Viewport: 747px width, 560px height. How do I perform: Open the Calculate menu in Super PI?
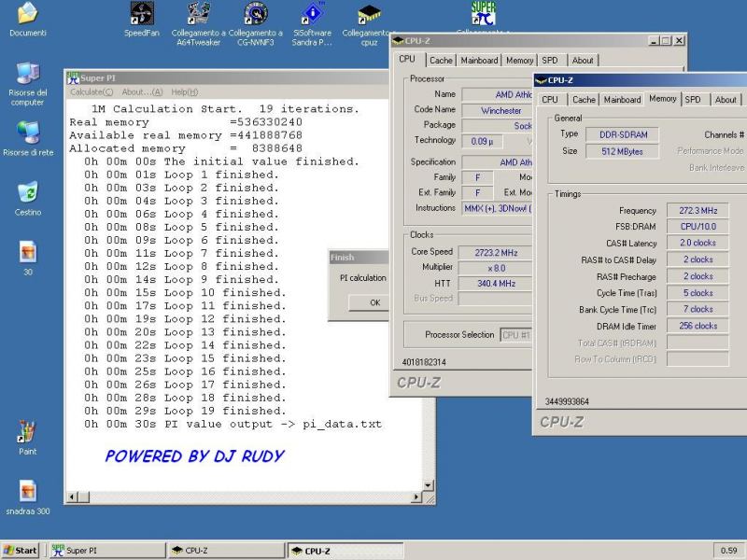(x=92, y=91)
